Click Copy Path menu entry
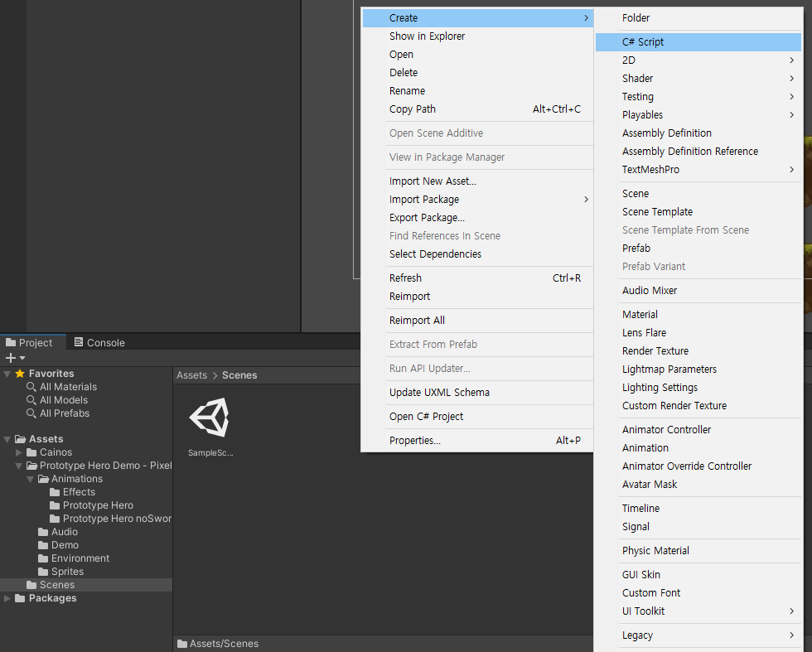The height and width of the screenshot is (652, 812). [x=477, y=109]
